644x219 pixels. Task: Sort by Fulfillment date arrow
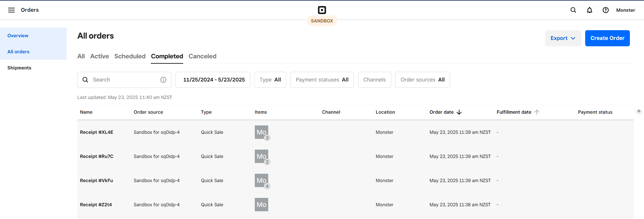click(537, 112)
